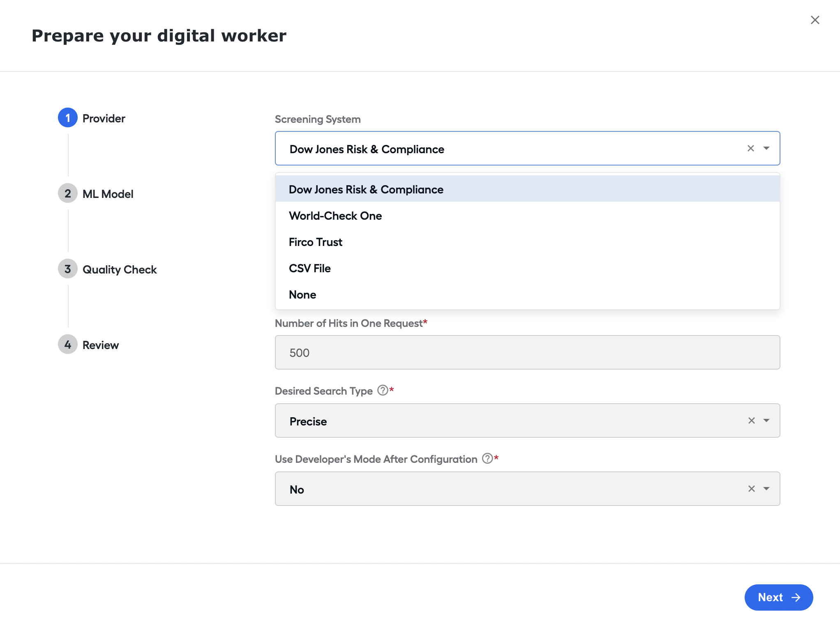The image size is (840, 625).
Task: Open help icon for Desired Search Type
Action: click(383, 390)
